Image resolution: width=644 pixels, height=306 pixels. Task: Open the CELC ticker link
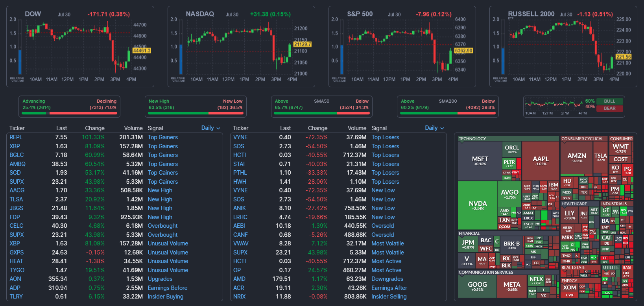click(x=17, y=226)
